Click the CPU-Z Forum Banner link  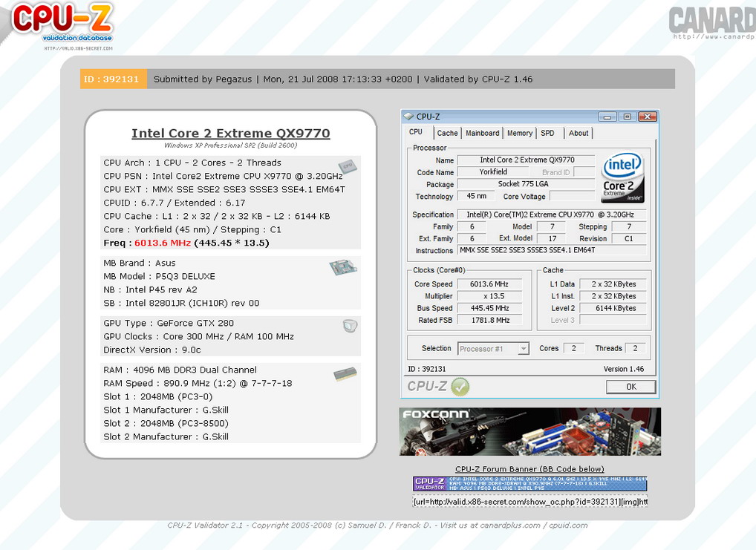pyautogui.click(x=529, y=469)
